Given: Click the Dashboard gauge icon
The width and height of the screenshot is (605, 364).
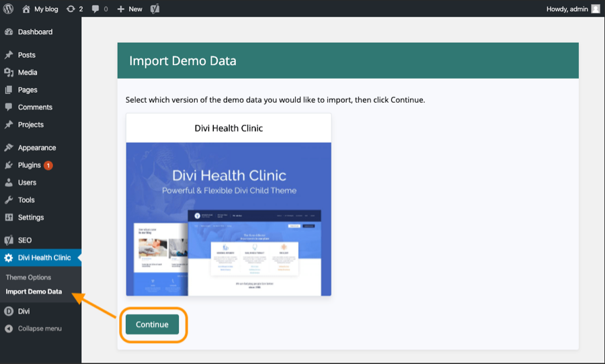Looking at the screenshot, I should pyautogui.click(x=9, y=32).
